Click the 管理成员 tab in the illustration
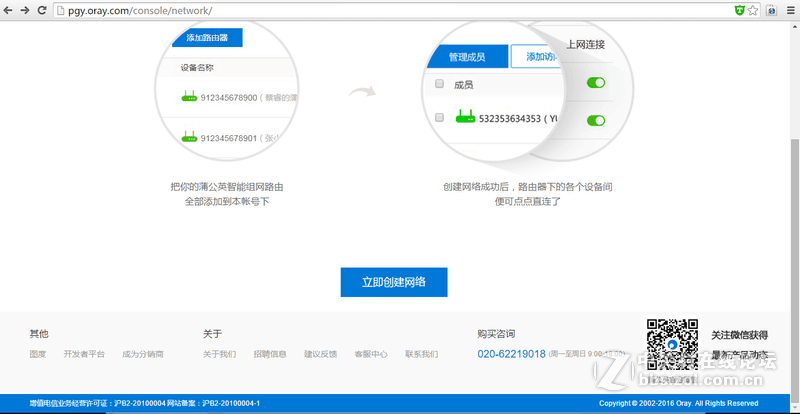 click(467, 57)
